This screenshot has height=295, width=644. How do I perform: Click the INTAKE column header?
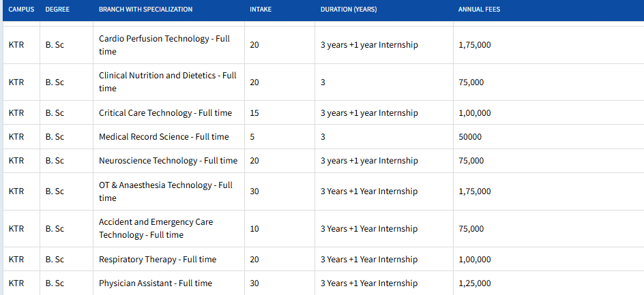tap(261, 10)
